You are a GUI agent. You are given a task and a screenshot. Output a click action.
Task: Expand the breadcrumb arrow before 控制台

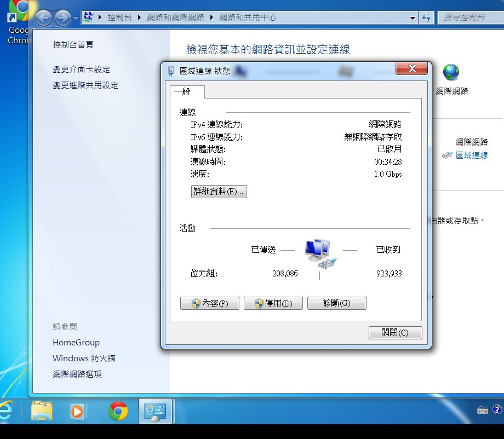[x=100, y=18]
